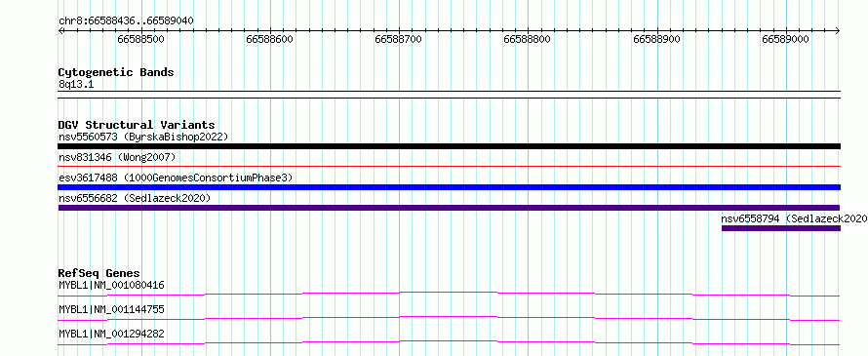Click the left arrow end of ruler
Screen dimensions: 868x356
coord(60,30)
